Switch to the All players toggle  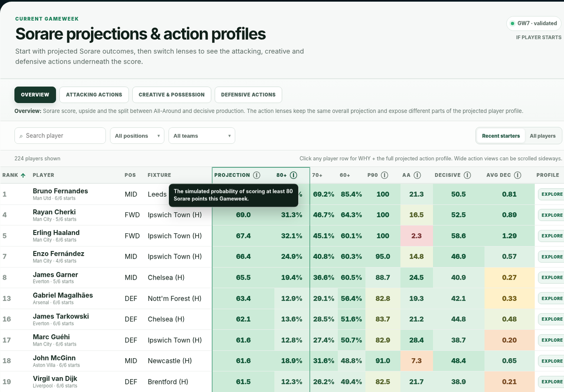tap(543, 136)
